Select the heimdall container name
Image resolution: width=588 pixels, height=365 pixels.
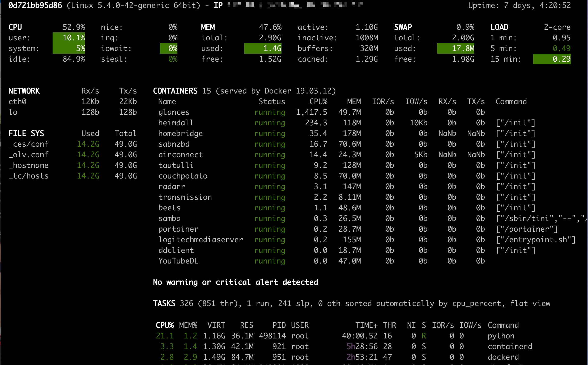point(176,123)
